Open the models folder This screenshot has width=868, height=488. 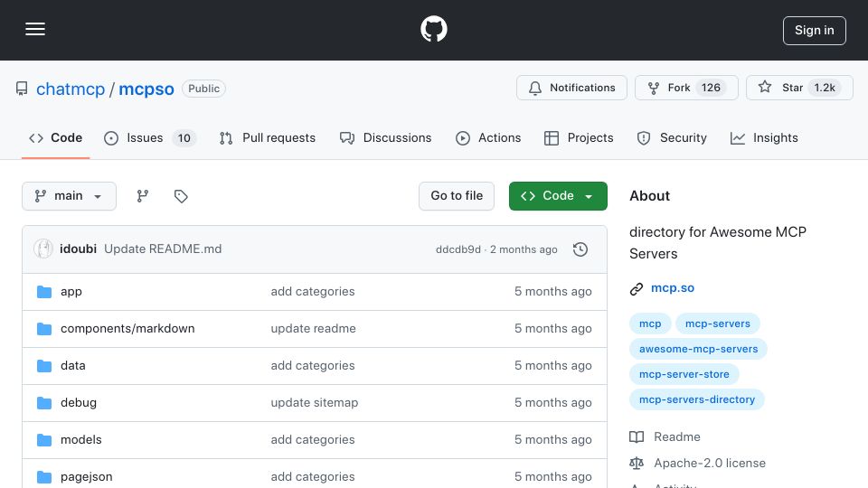tap(81, 440)
